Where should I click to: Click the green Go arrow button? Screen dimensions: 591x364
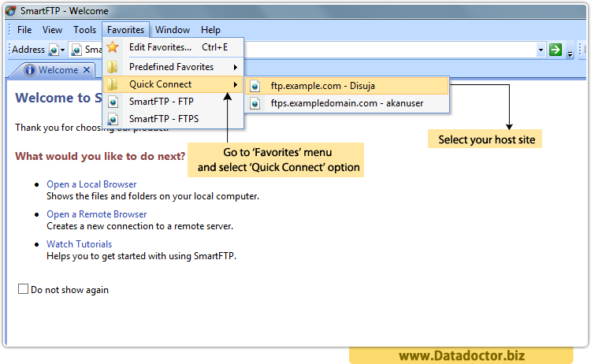556,50
